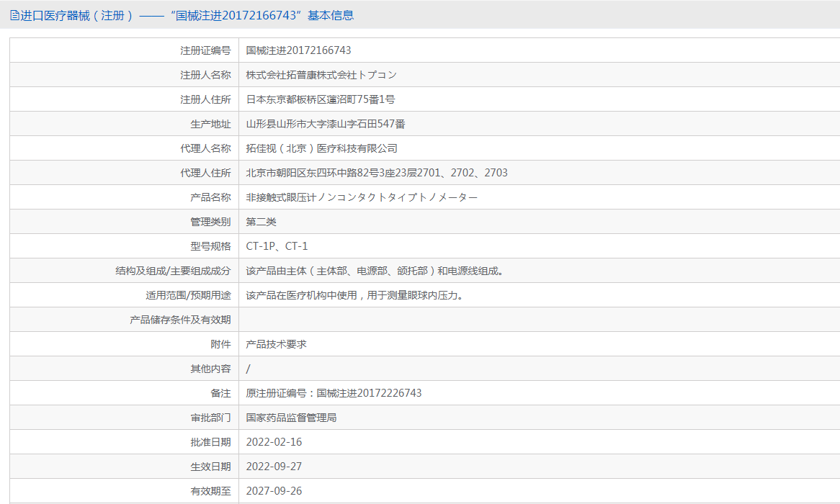Click the expiry date 2027-09-26

tap(274, 491)
